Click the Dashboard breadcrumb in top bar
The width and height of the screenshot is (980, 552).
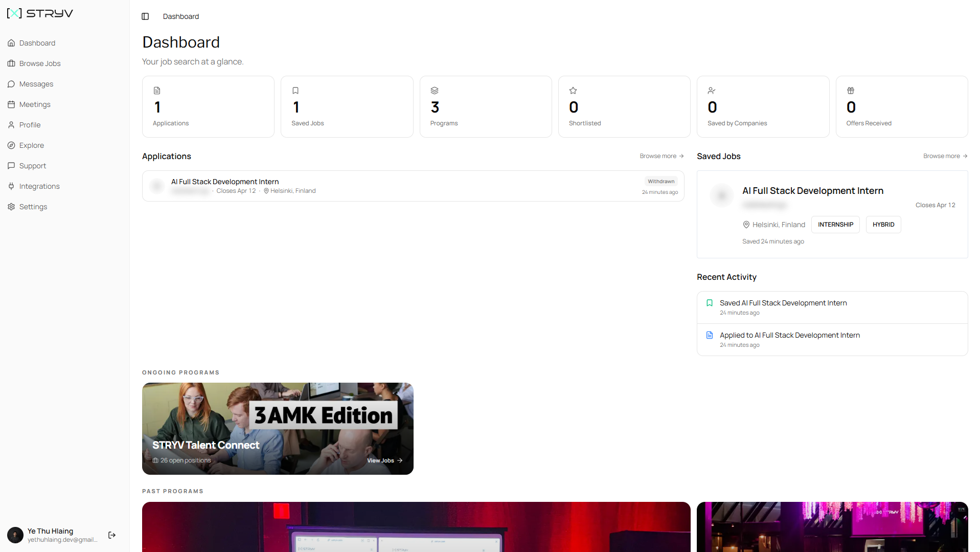(181, 16)
